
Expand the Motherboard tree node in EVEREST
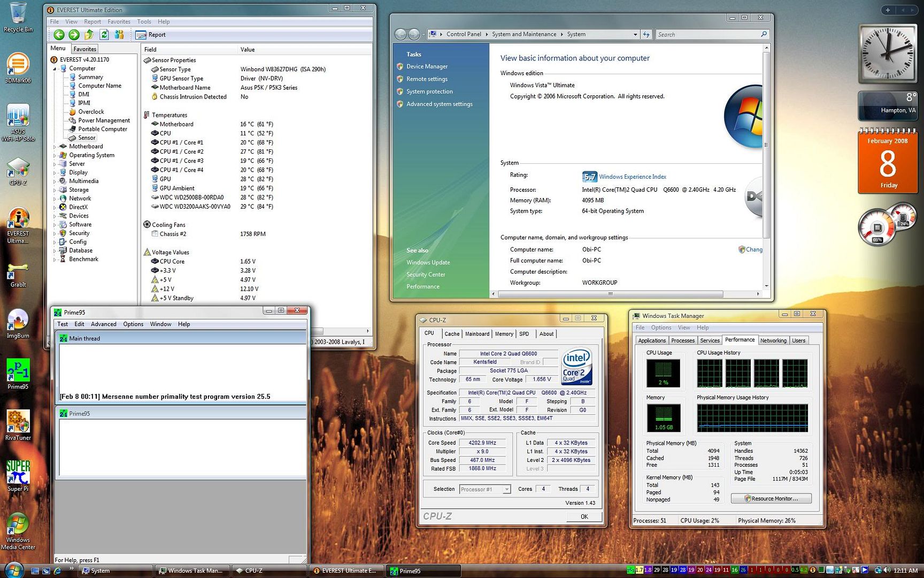tap(55, 147)
